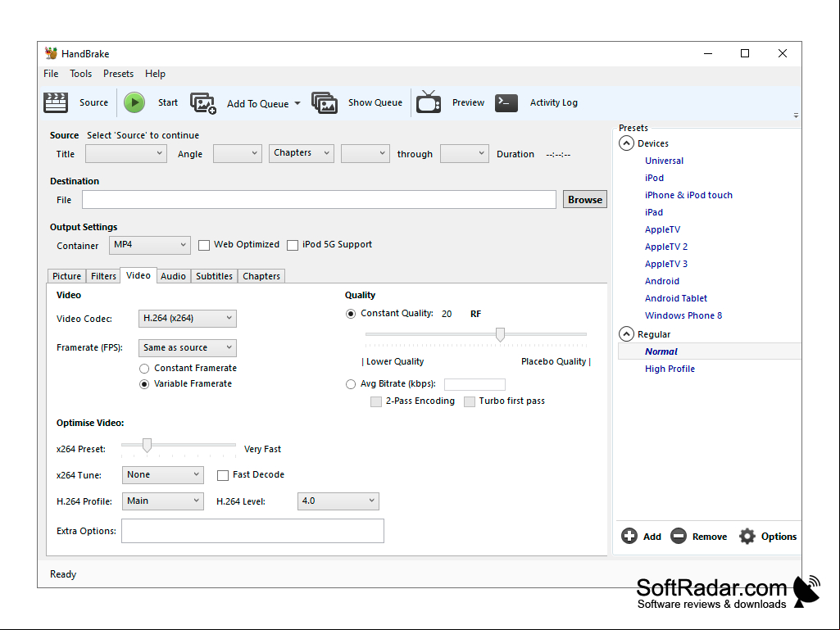Open the File menu
This screenshot has height=630, width=840.
tap(51, 74)
